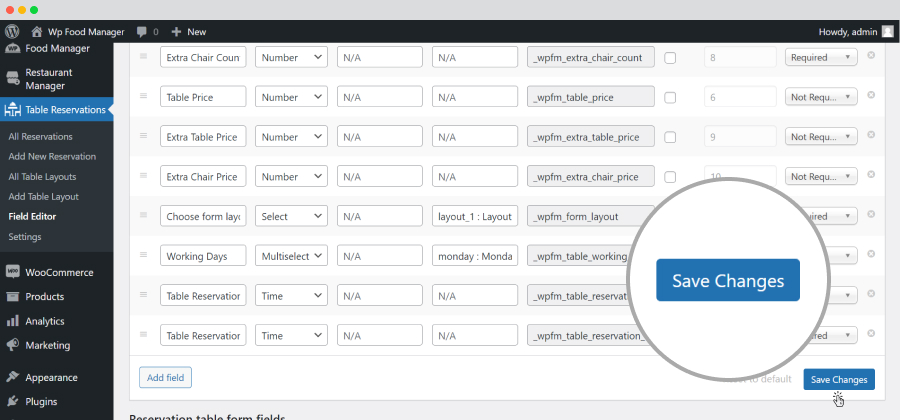Open Not Required dropdown in Table Price row
Image resolution: width=900 pixels, height=420 pixels.
(821, 97)
